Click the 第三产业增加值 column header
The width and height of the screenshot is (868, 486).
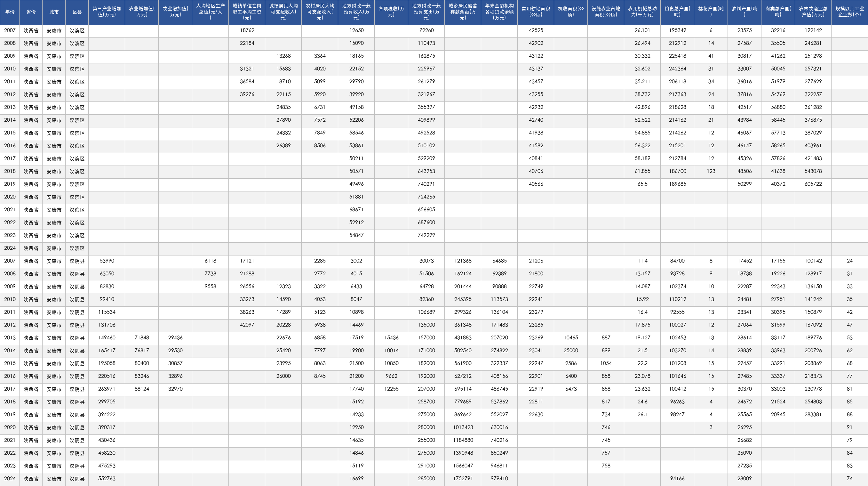pos(107,12)
